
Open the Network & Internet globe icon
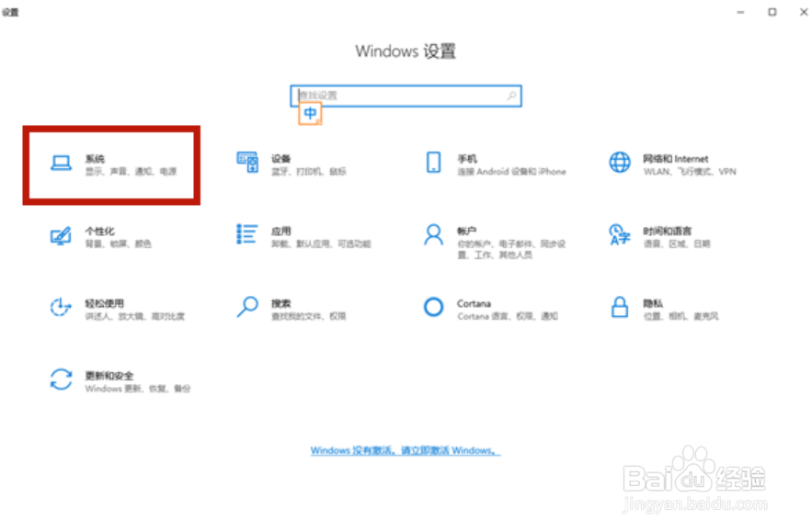[x=620, y=163]
